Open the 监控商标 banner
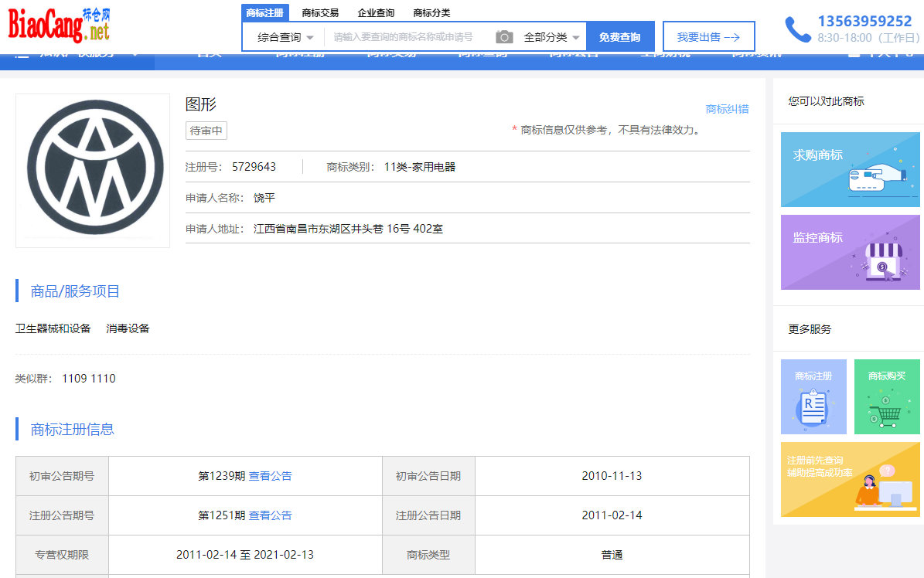Image resolution: width=924 pixels, height=578 pixels. point(850,252)
